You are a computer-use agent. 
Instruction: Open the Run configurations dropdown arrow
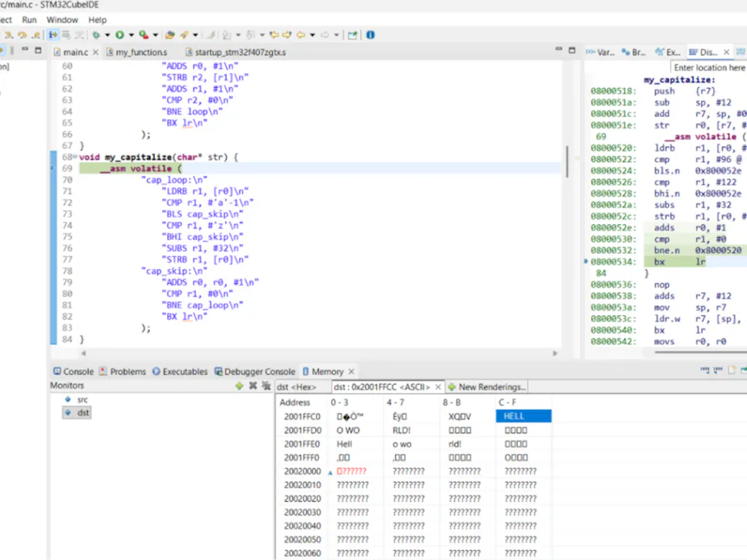click(x=131, y=35)
